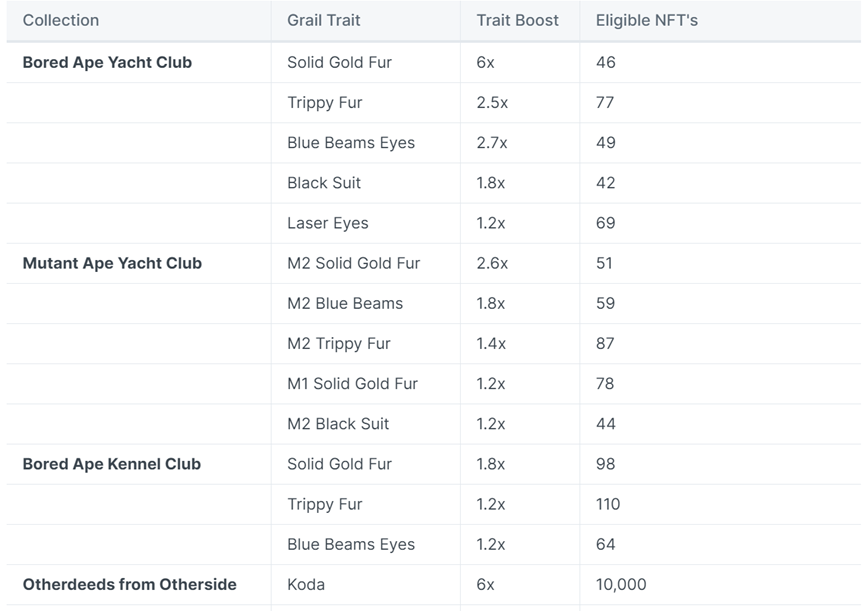Screen dimensions: 865x611
Task: Click the M2 Trippy Fur trait
Action: click(339, 343)
